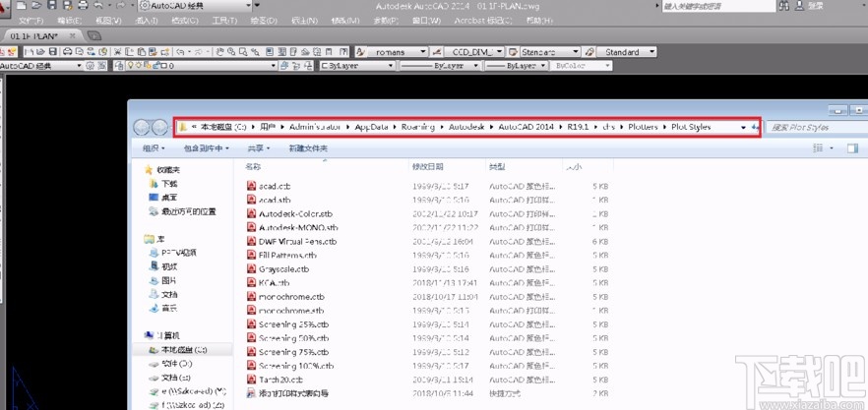
Task: Click the Explorer change view icon
Action: (x=818, y=148)
